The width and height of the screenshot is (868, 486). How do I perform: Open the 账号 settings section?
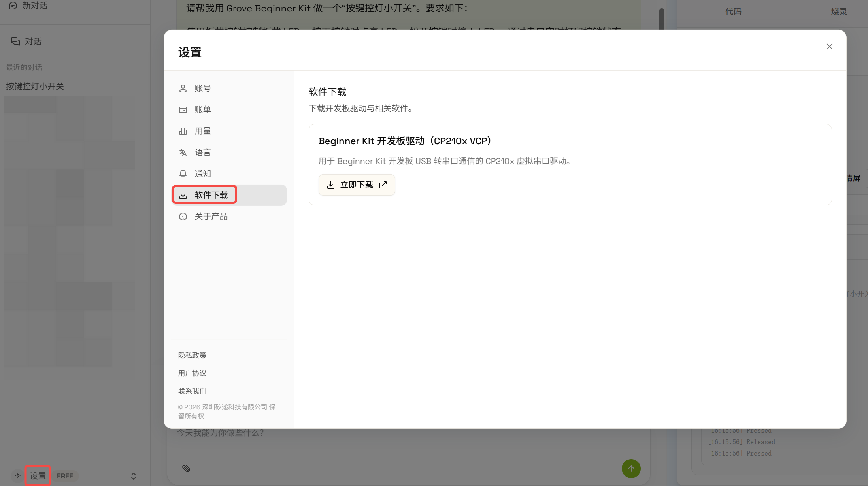[229, 89]
